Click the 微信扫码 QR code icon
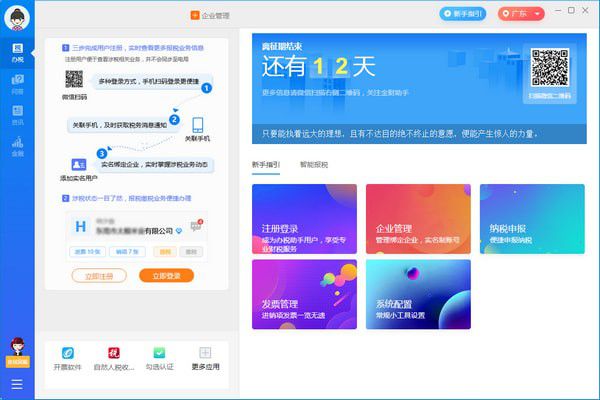 coord(74,79)
